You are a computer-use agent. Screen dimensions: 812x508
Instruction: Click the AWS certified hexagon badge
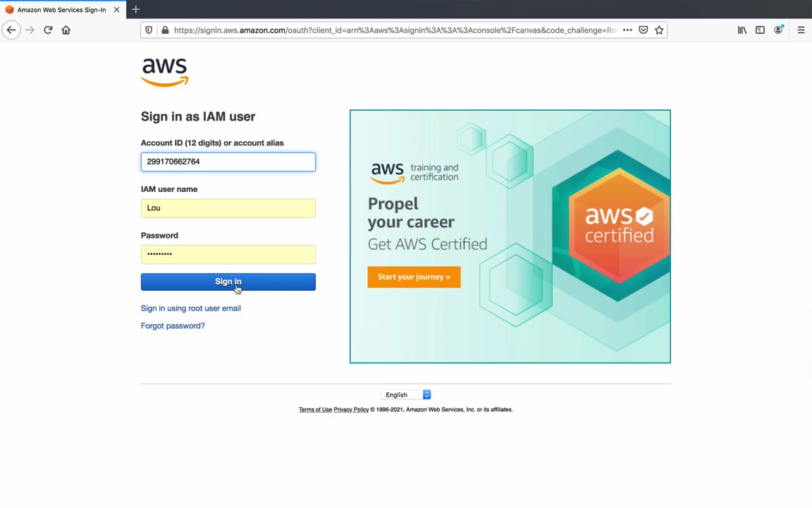coord(618,226)
